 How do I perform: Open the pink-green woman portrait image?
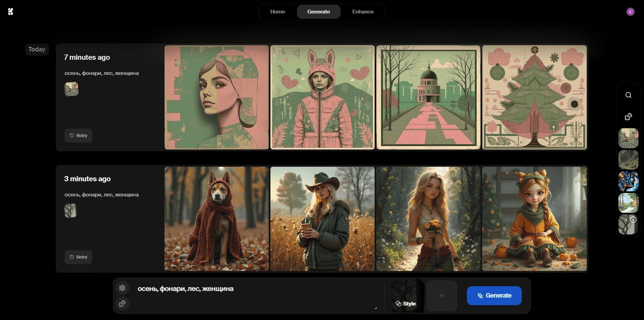pos(217,97)
